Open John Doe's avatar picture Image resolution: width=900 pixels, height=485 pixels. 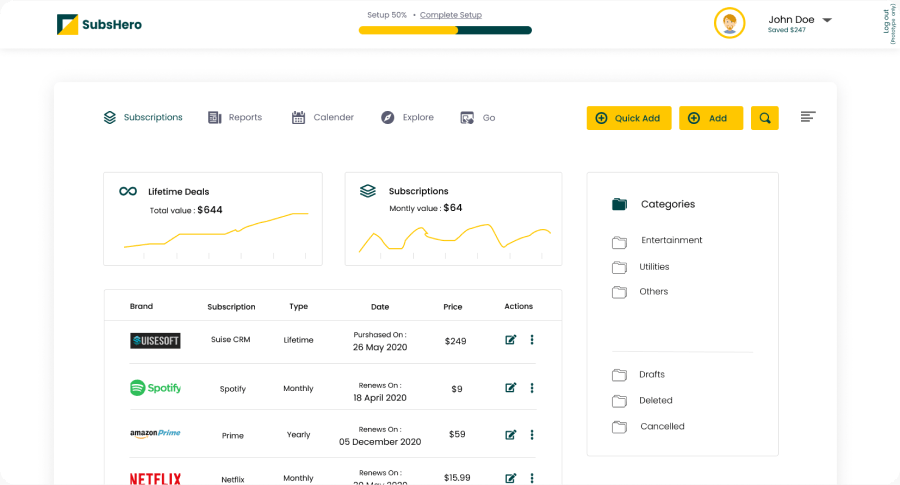point(730,24)
